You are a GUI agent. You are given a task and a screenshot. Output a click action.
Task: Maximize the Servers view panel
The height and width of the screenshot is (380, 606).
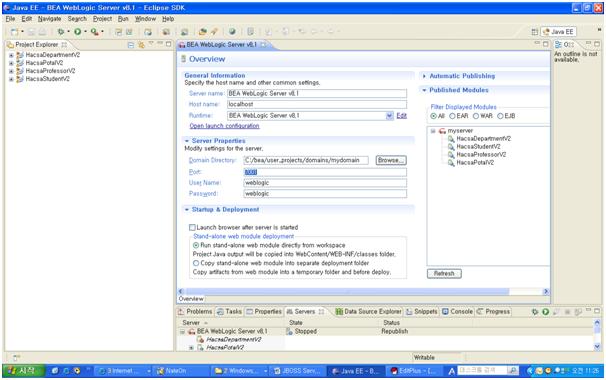click(x=597, y=311)
